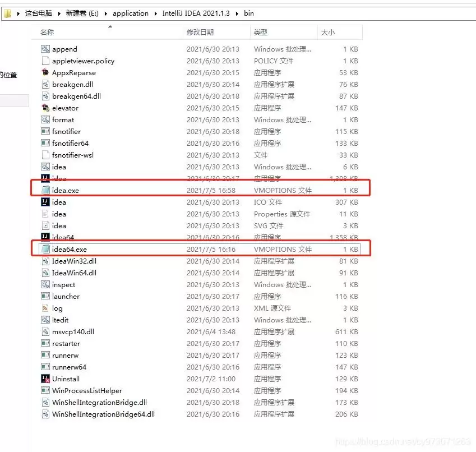The height and width of the screenshot is (452, 476).
Task: Click the ICO 文件 type cell
Action: pos(268,202)
